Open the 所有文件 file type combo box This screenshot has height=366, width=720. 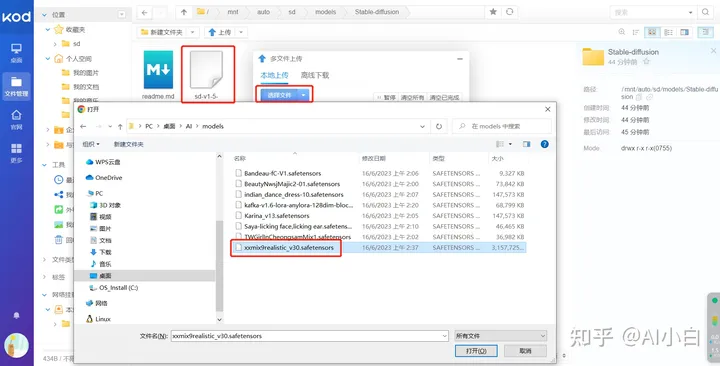click(x=500, y=336)
